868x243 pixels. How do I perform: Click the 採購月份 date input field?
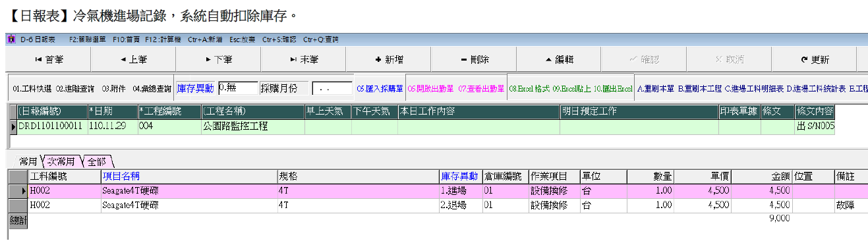coord(333,88)
